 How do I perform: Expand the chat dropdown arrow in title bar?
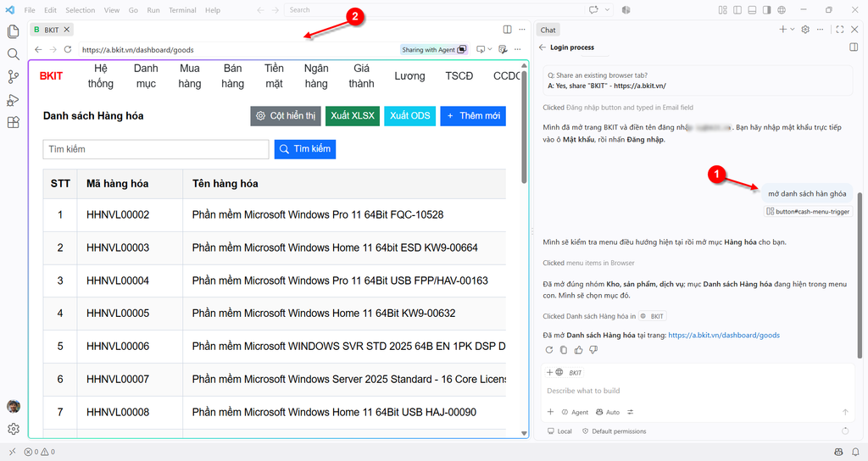point(607,9)
